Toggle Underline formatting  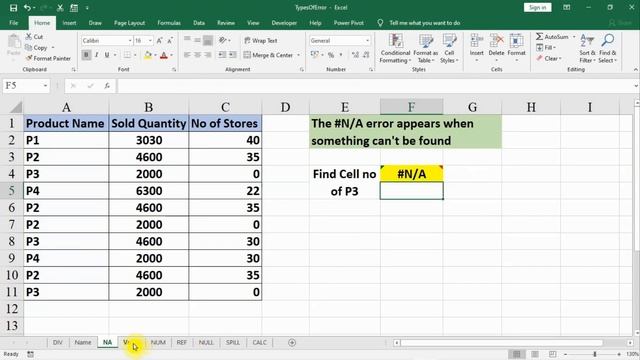point(107,55)
